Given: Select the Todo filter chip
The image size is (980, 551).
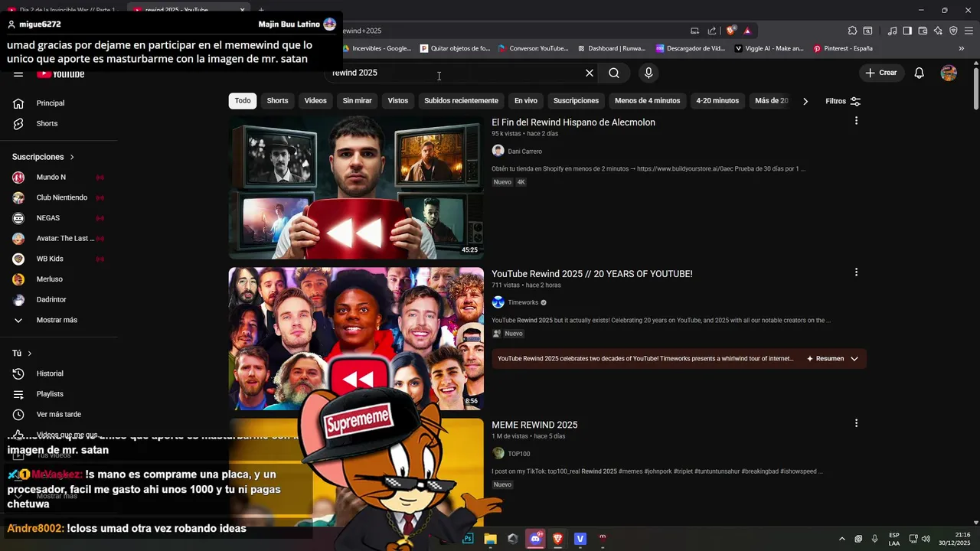Looking at the screenshot, I should point(243,101).
